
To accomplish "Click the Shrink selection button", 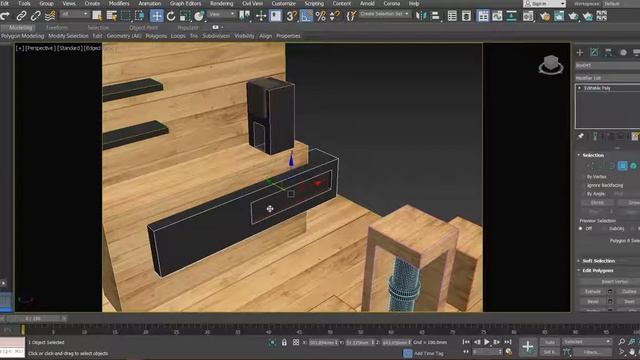I will (x=597, y=202).
